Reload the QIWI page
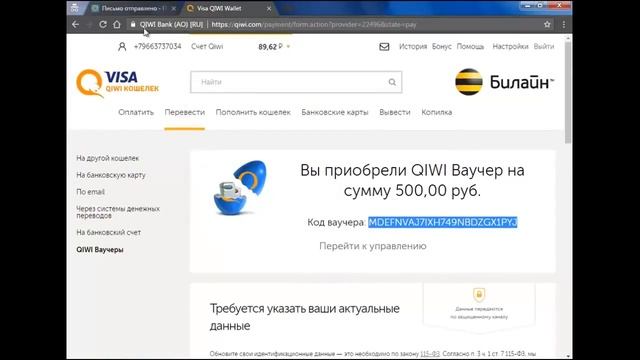 tap(103, 24)
